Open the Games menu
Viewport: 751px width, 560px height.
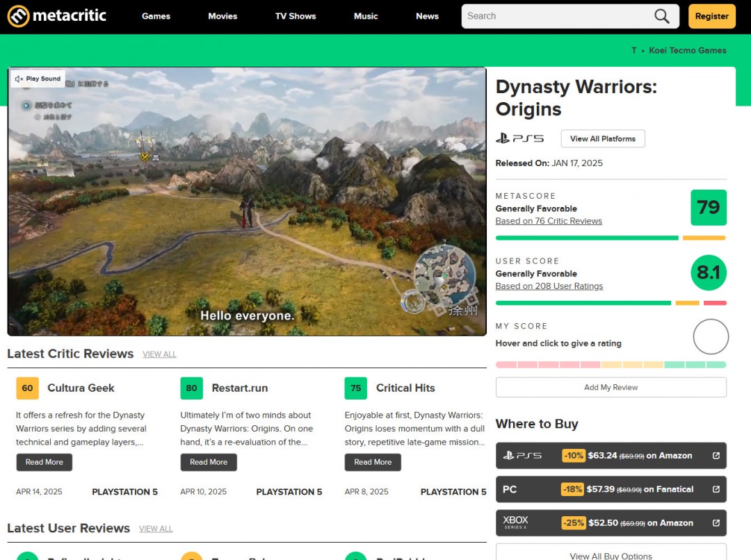pyautogui.click(x=156, y=16)
